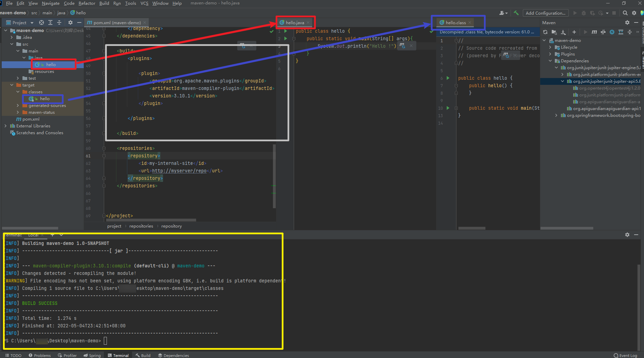Open IDE settings gear in top toolbar
644x358 pixels.
(x=634, y=13)
